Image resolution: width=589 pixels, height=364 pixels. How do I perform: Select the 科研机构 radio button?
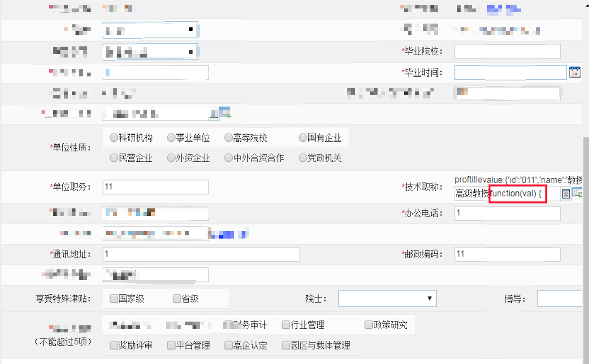tap(113, 138)
